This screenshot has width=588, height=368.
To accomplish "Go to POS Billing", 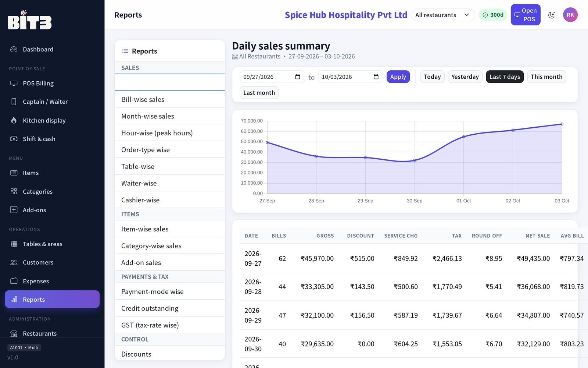I will coord(52,83).
